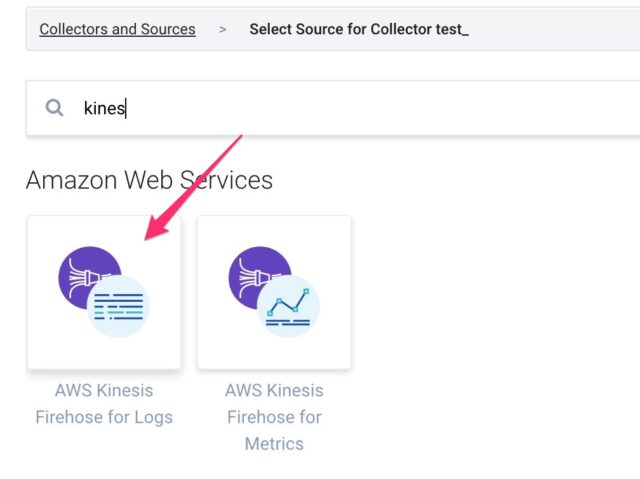The width and height of the screenshot is (640, 479).
Task: Focus the search field containing 'kines'
Action: [333, 108]
